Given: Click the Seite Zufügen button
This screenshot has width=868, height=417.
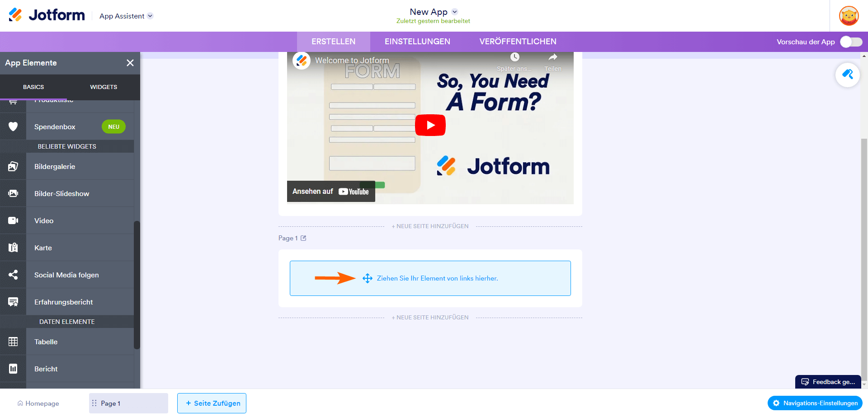Looking at the screenshot, I should pyautogui.click(x=212, y=403).
